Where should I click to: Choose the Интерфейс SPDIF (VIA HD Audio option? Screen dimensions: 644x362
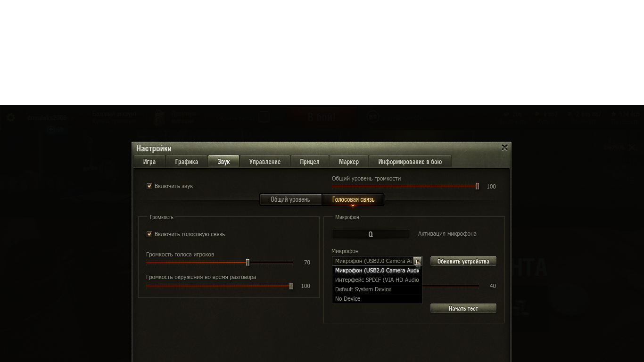(x=377, y=280)
